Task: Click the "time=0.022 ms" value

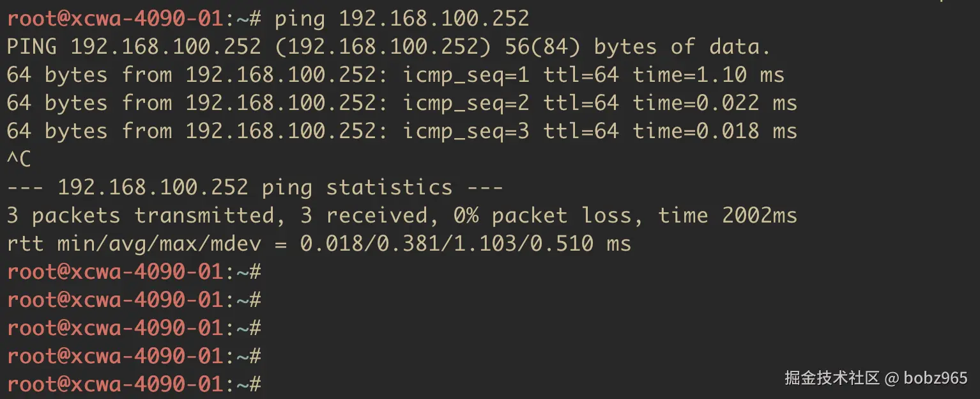Action: pos(714,103)
